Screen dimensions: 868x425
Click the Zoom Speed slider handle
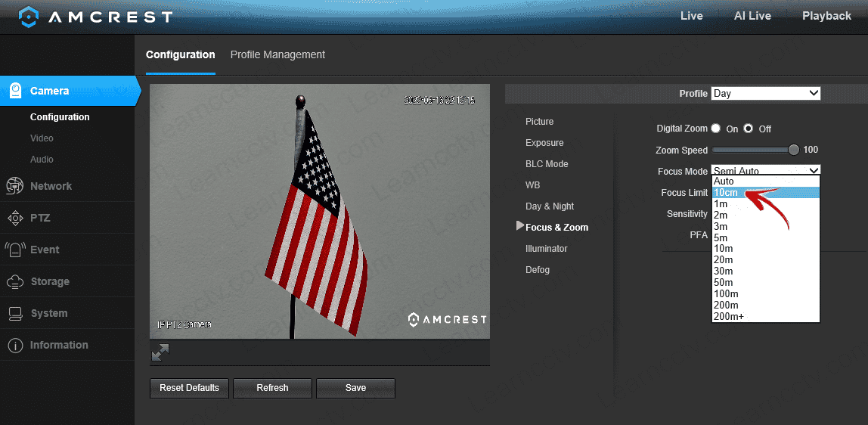(793, 150)
